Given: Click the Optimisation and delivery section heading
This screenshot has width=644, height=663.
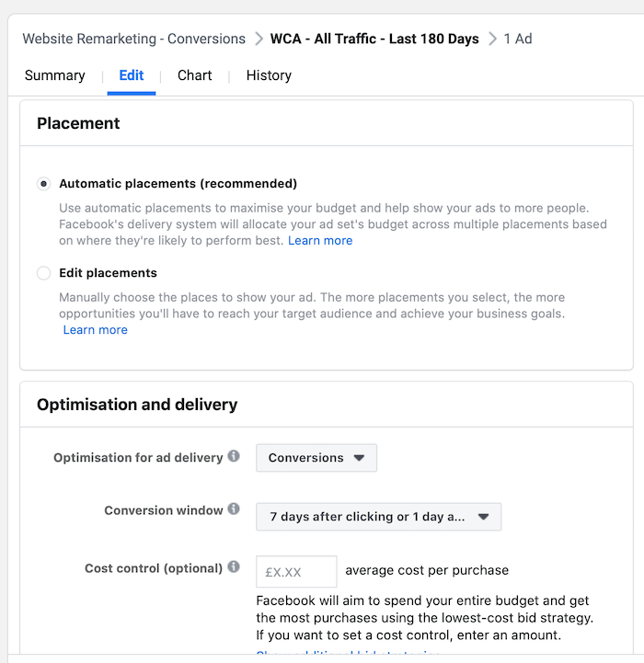Looking at the screenshot, I should pos(137,405).
